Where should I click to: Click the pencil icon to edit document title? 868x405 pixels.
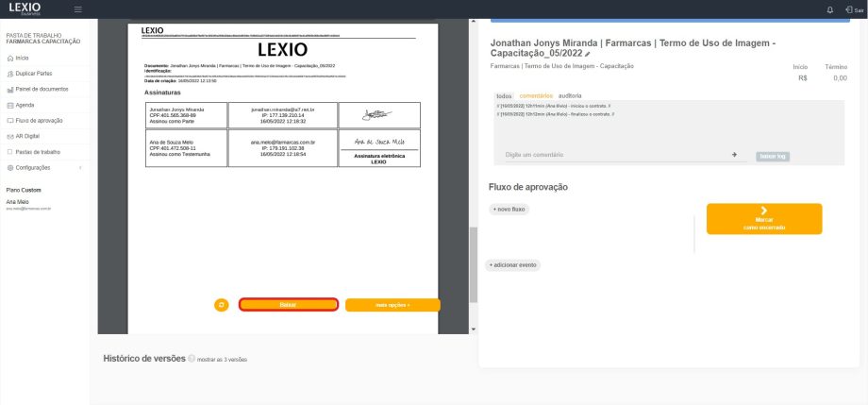pos(586,54)
